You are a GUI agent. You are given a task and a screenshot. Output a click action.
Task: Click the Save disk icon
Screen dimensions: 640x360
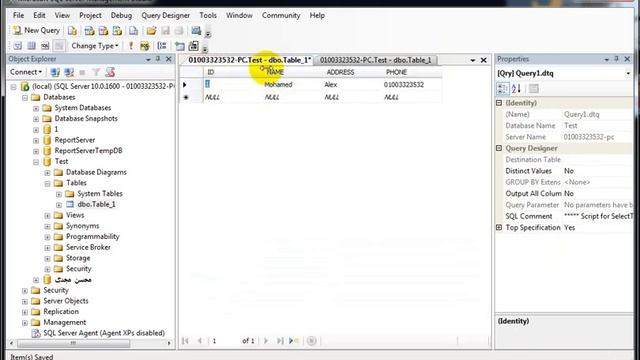(x=165, y=31)
